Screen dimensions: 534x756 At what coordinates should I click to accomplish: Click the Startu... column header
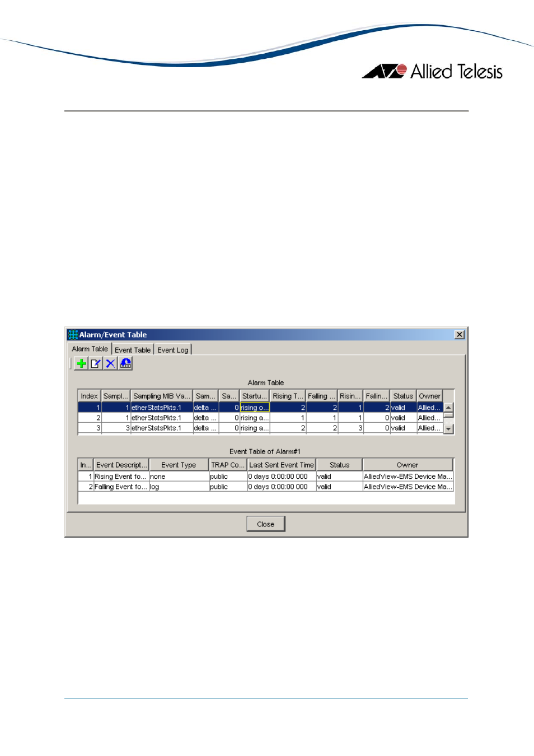point(255,396)
